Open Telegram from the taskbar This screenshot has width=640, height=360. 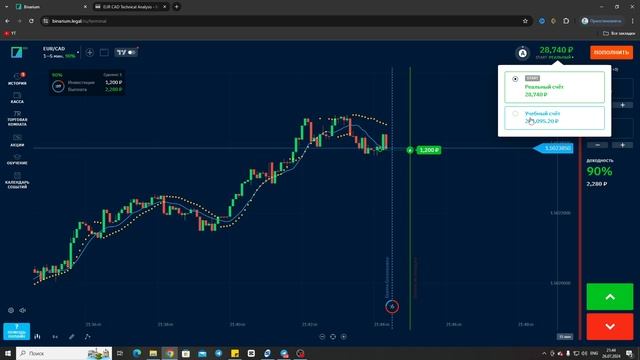(219, 353)
